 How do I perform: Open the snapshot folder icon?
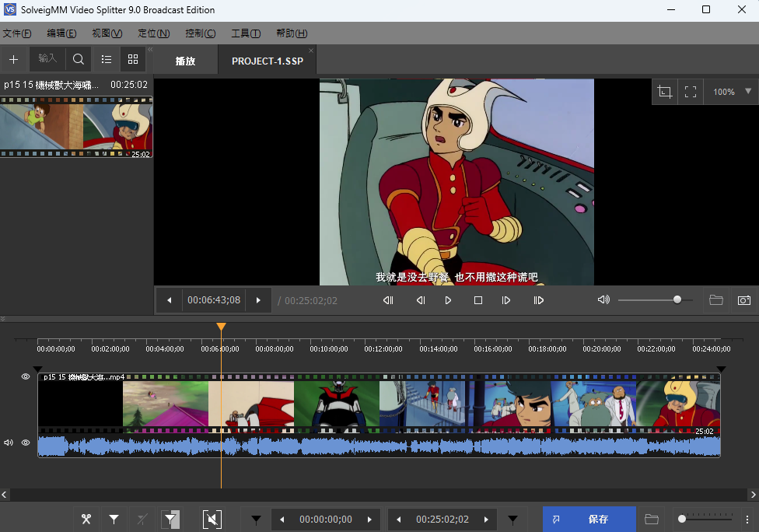[716, 300]
